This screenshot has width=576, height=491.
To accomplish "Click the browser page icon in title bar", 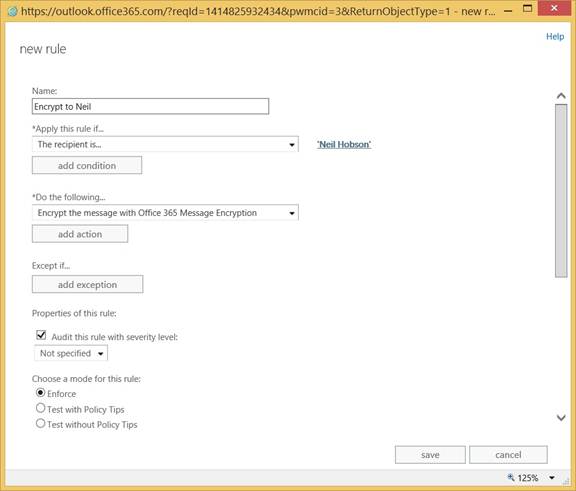I will click(12, 11).
